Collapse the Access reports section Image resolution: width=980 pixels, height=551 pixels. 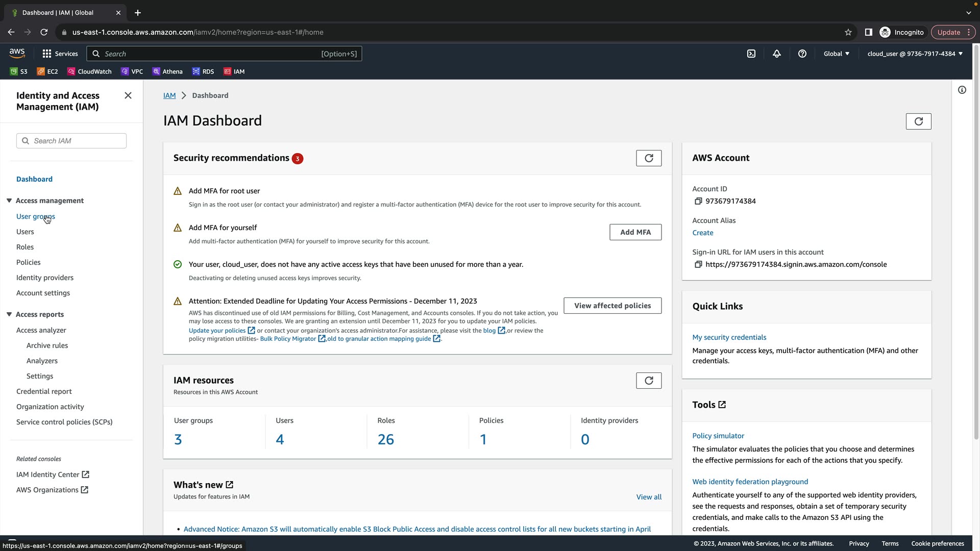(x=9, y=314)
